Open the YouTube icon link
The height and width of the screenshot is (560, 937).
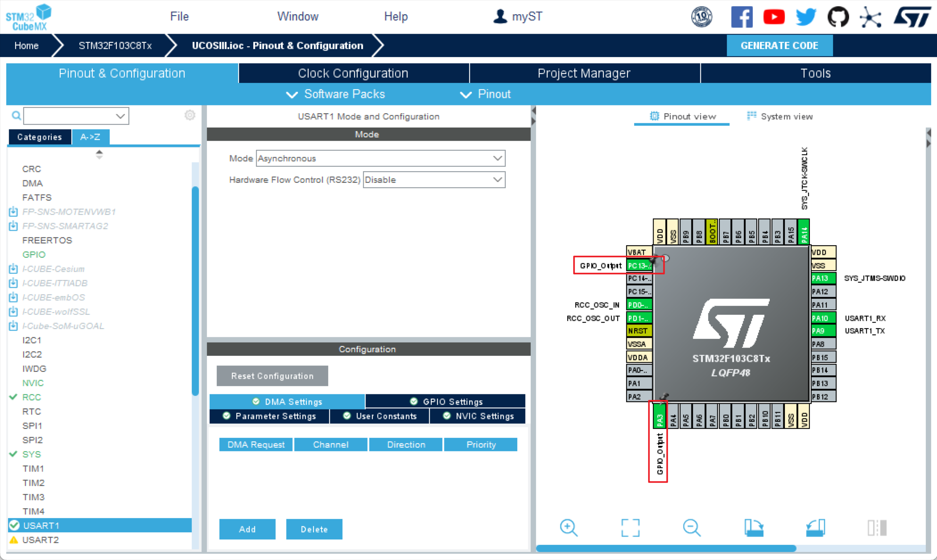(x=774, y=17)
